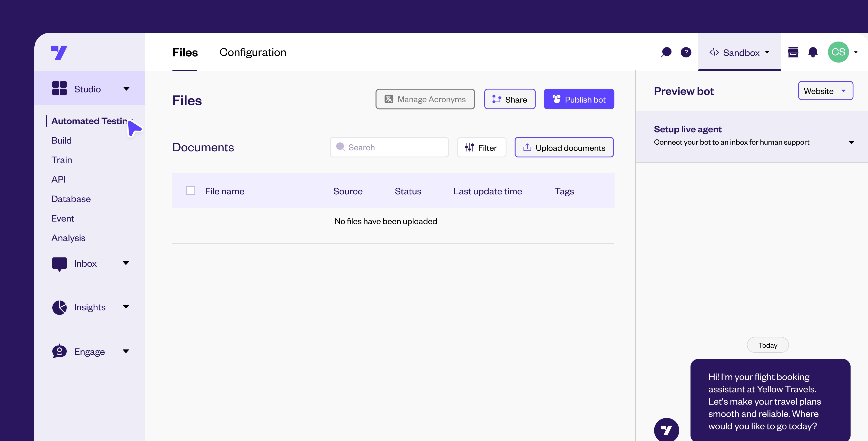This screenshot has width=868, height=441.
Task: Click the Preview bot heading
Action: [684, 91]
